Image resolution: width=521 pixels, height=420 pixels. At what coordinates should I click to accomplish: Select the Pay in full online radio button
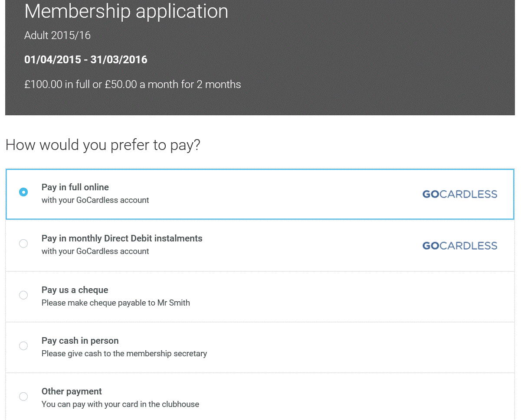23,192
